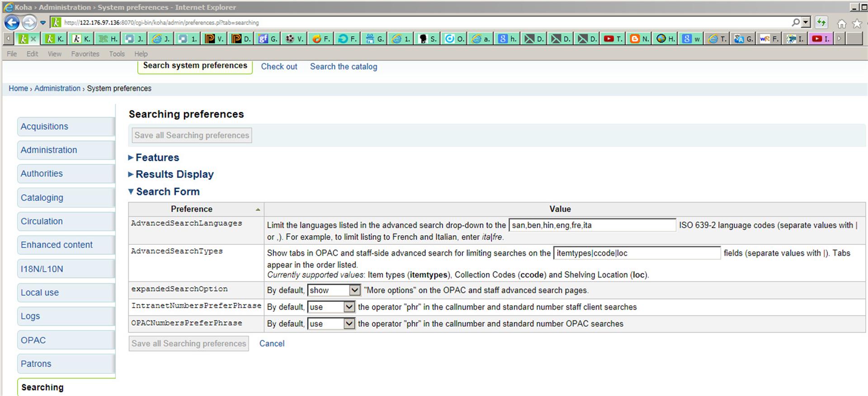Sort by the Preference column header
This screenshot has height=396, width=868.
[196, 209]
